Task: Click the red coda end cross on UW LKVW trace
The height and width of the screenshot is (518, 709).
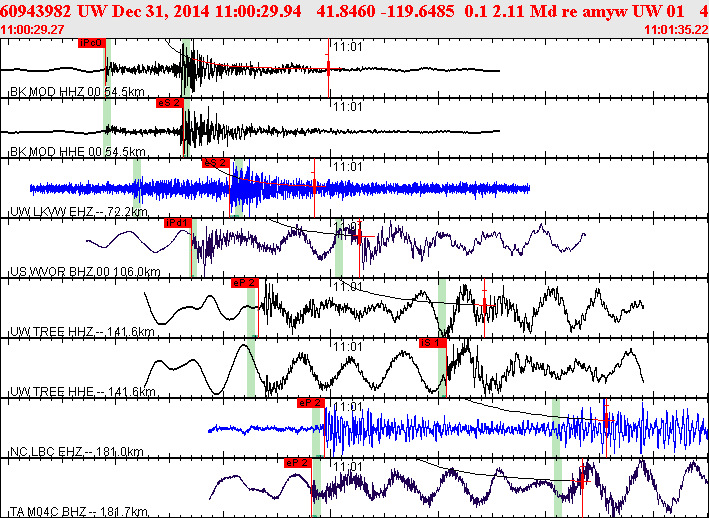Action: 314,186
